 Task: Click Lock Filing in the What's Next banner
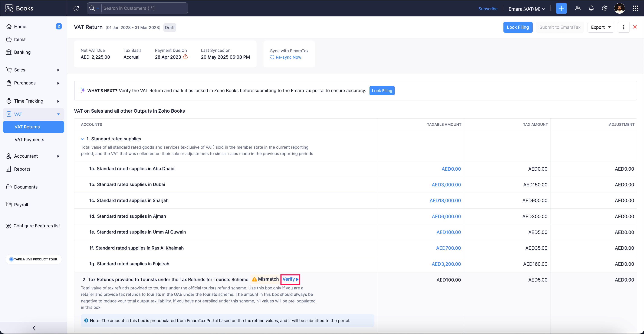point(382,91)
